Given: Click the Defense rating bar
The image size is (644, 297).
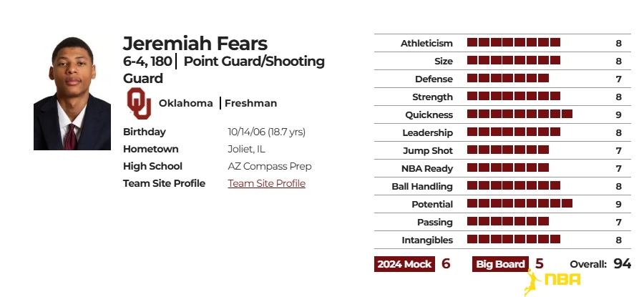Looking at the screenshot, I should (x=508, y=78).
